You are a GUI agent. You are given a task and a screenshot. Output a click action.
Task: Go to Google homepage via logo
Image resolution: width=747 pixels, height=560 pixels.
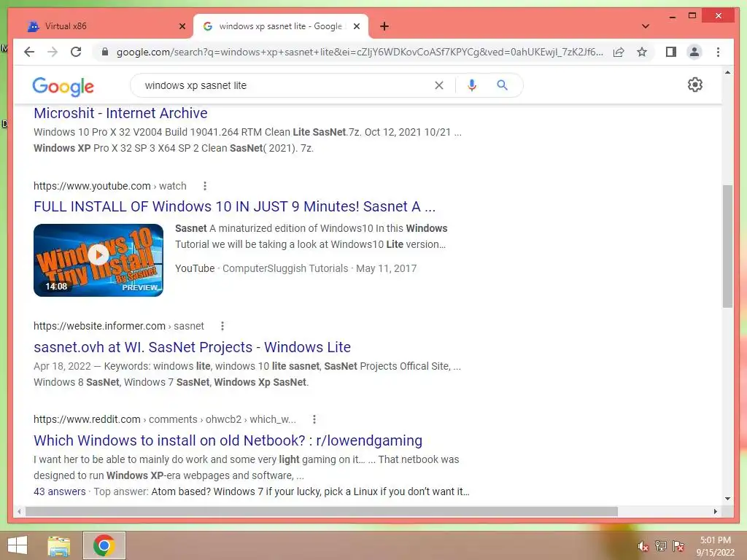point(63,86)
